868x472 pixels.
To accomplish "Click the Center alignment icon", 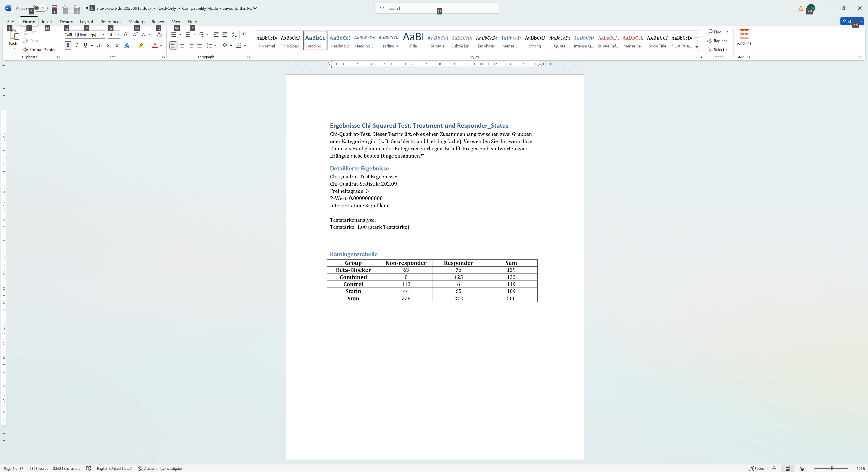I will (x=182, y=45).
